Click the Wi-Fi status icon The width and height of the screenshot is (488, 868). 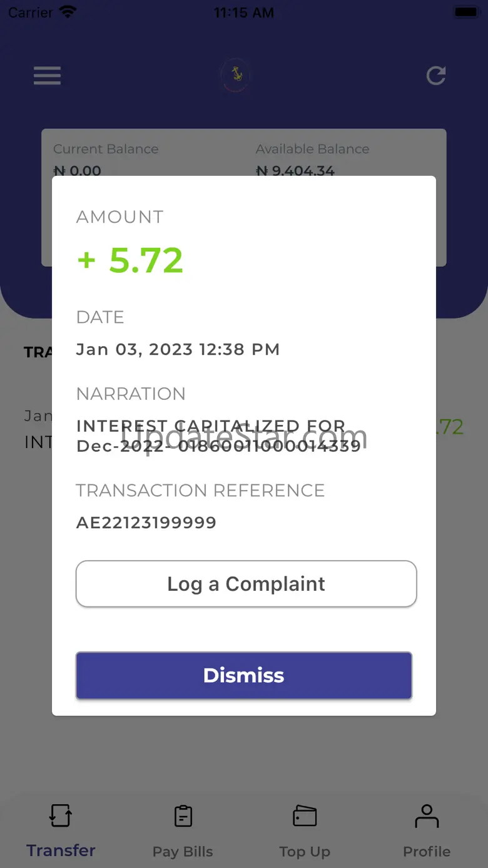coord(67,12)
